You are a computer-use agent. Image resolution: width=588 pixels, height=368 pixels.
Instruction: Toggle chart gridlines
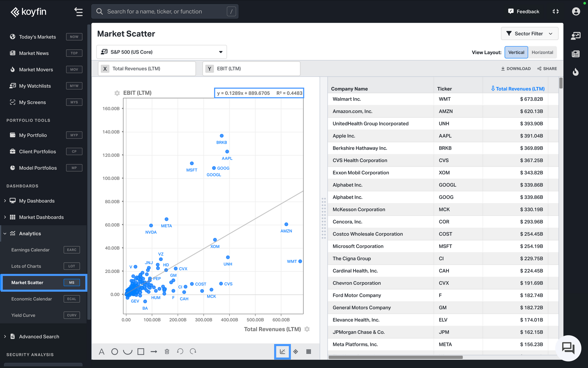coord(309,352)
